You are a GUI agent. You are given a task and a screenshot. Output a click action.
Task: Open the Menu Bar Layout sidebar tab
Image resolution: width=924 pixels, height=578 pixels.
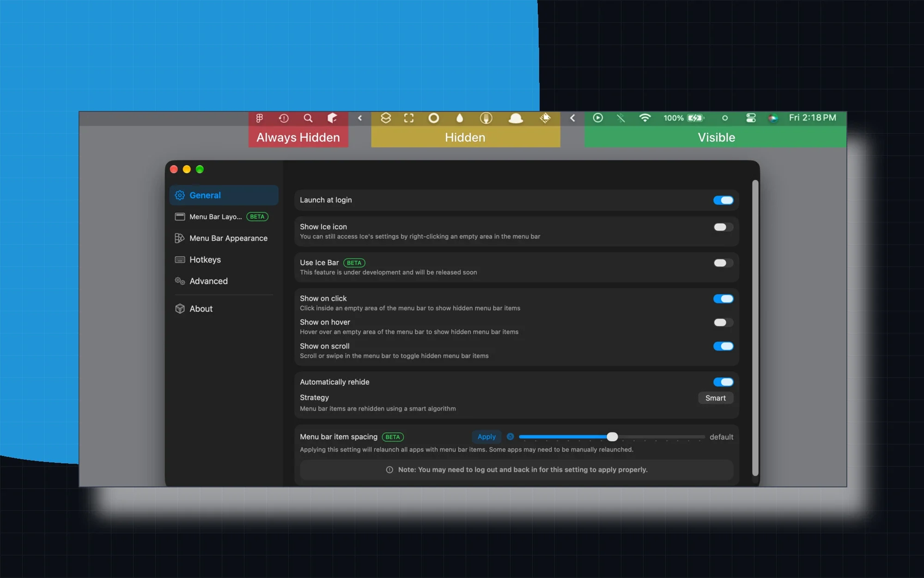[x=224, y=217]
